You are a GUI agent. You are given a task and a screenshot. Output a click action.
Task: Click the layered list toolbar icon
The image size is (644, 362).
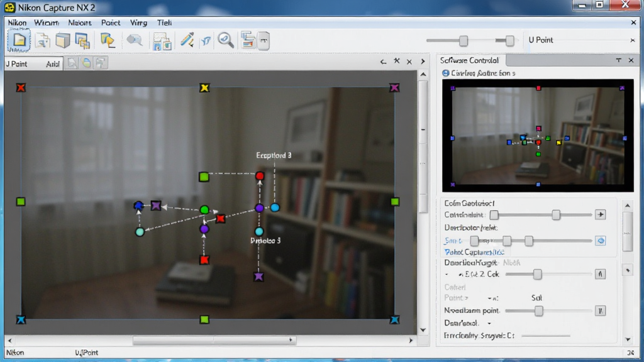[248, 40]
